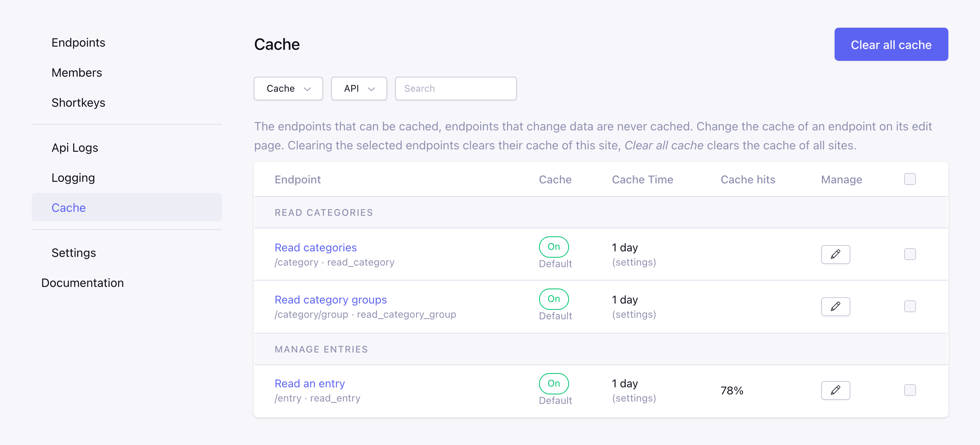Select Read category groups row checkbox

pos(910,306)
